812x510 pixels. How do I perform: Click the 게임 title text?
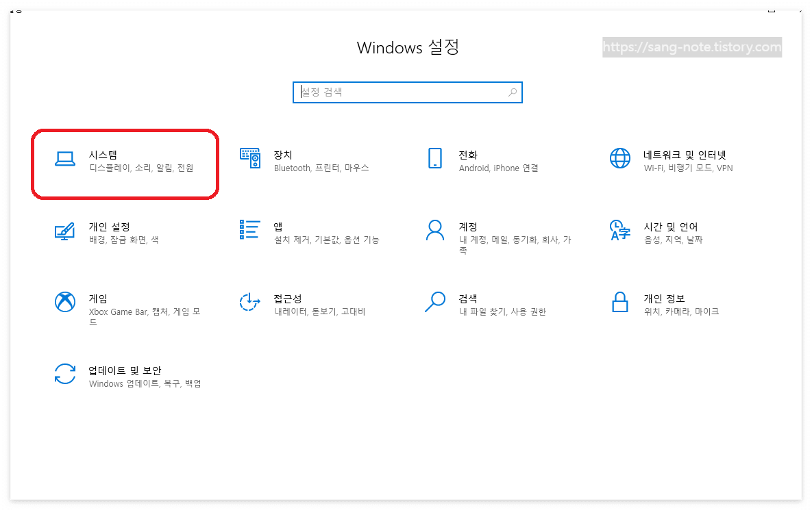point(98,298)
